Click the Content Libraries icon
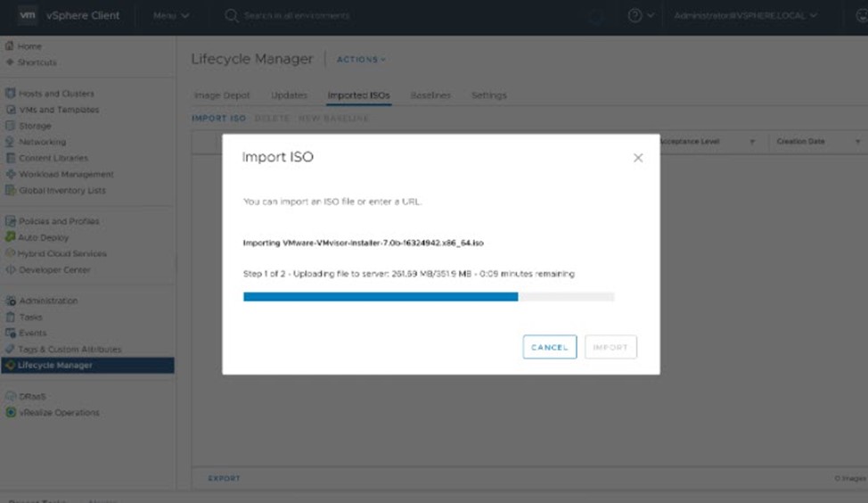This screenshot has height=503, width=868. (10, 157)
